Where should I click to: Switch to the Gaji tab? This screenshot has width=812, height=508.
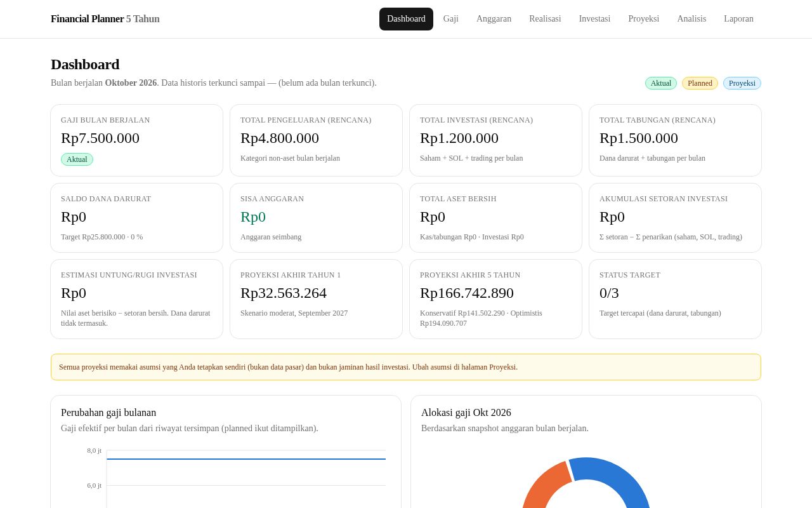451,19
